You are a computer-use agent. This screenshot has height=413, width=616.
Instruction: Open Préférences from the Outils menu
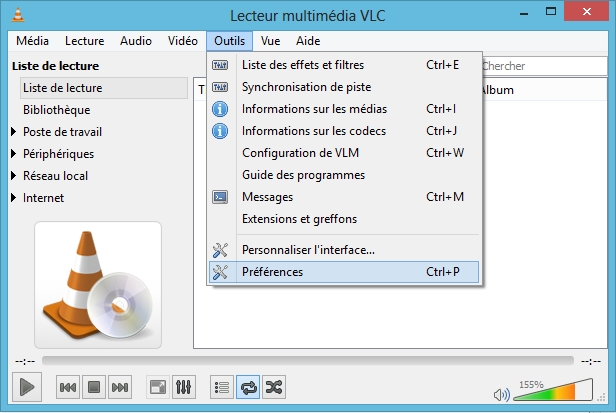(x=344, y=272)
